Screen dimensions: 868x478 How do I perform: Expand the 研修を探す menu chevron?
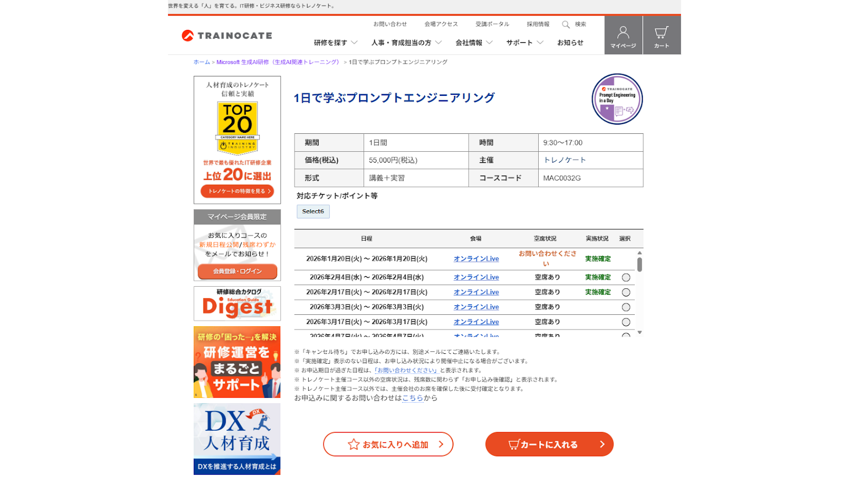click(354, 43)
